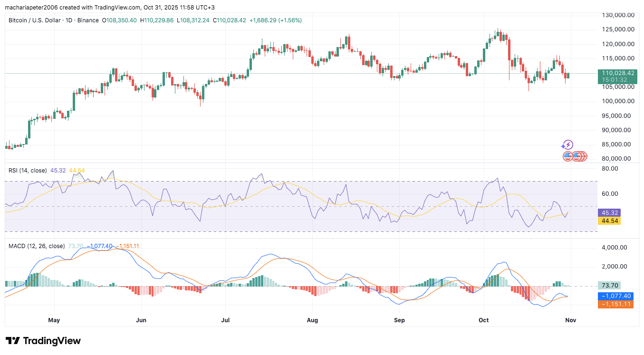Click the high value H110,229.86 in legend
The height and width of the screenshot is (355, 644).
(x=158, y=20)
